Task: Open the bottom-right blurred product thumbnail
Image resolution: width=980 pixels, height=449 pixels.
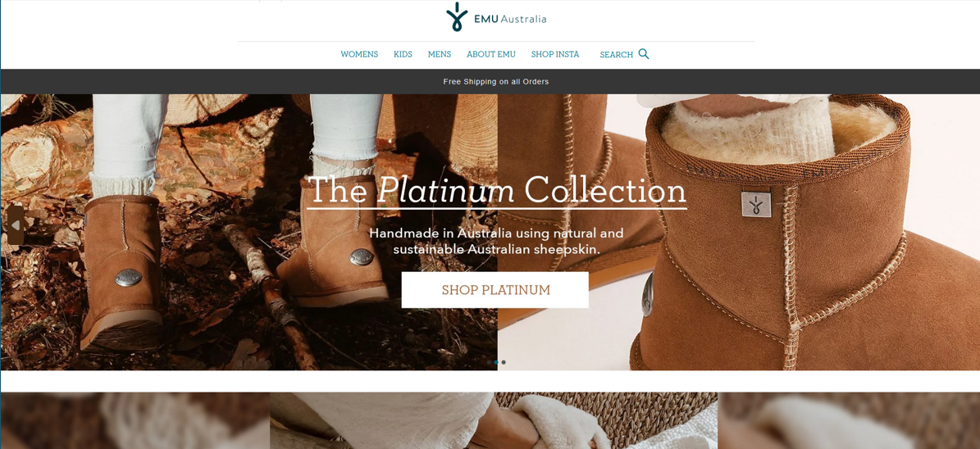Action: point(849,420)
